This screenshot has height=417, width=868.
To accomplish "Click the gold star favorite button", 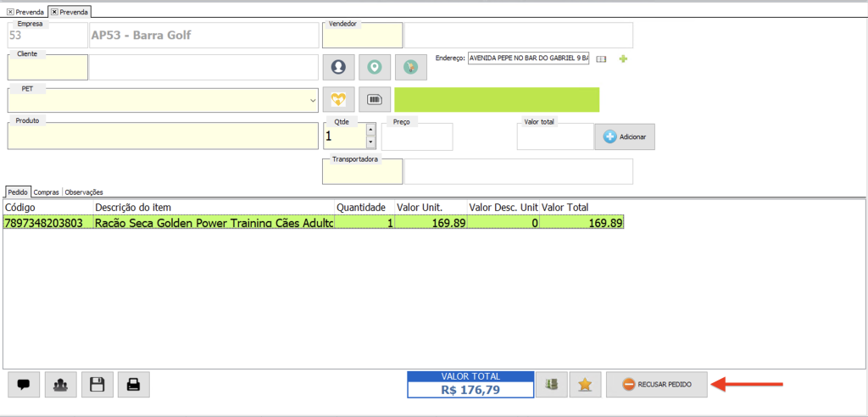I will coord(585,385).
